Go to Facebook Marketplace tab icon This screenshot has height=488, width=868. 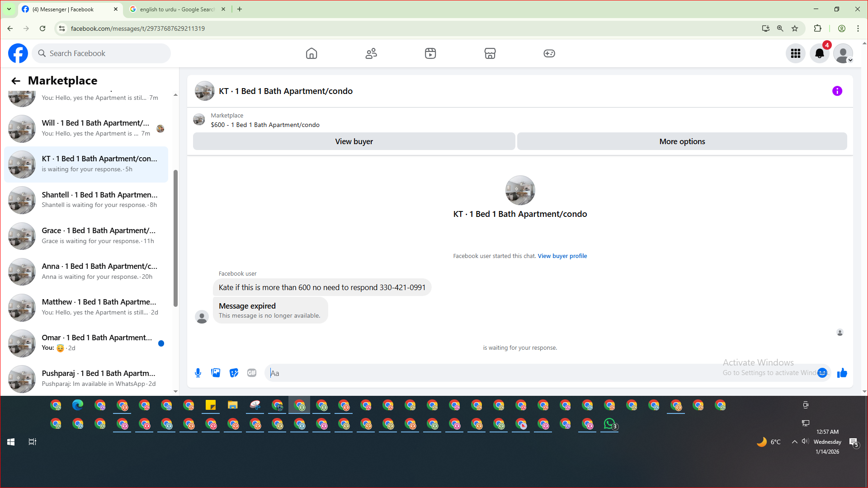click(490, 53)
